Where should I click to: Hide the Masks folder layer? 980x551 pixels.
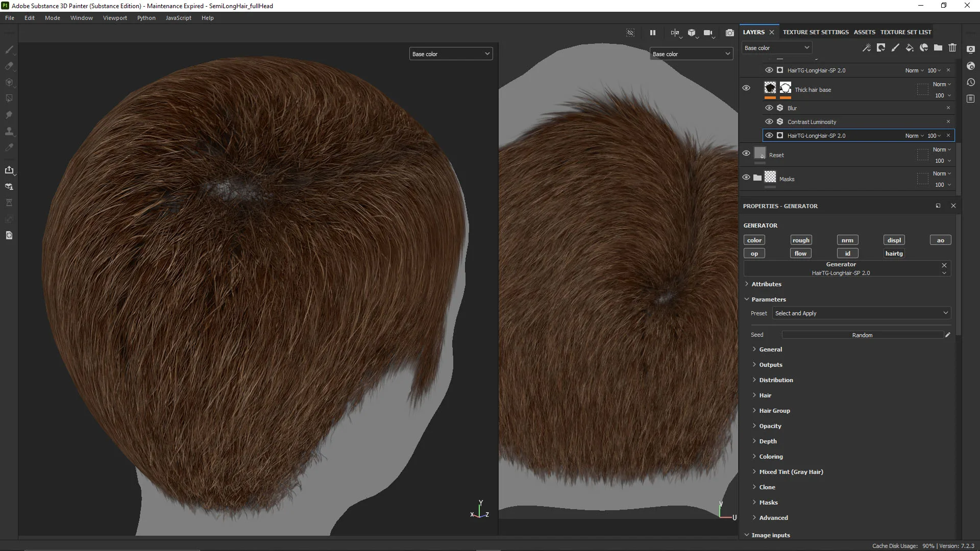click(x=746, y=177)
